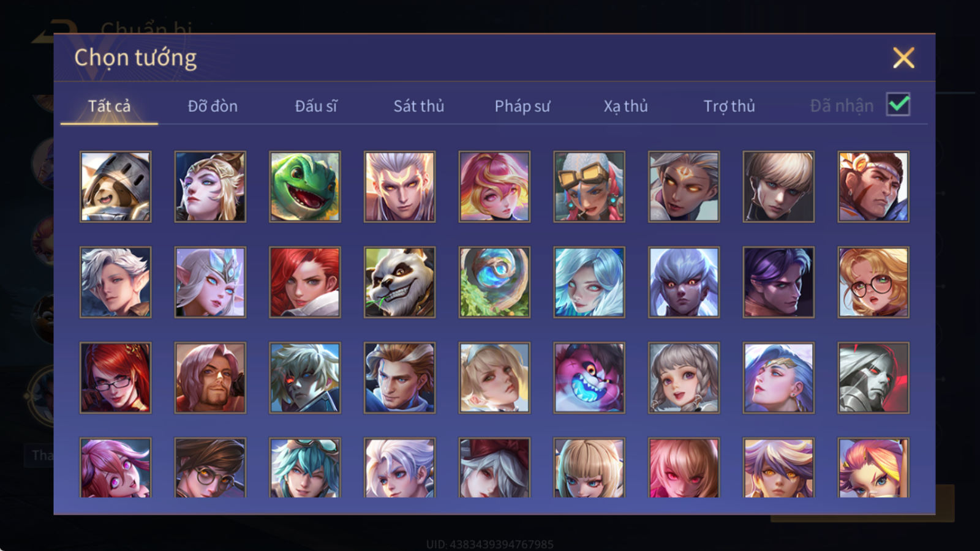This screenshot has width=980, height=551.
Task: Choose the silver-haired elf boy portrait
Action: point(115,282)
